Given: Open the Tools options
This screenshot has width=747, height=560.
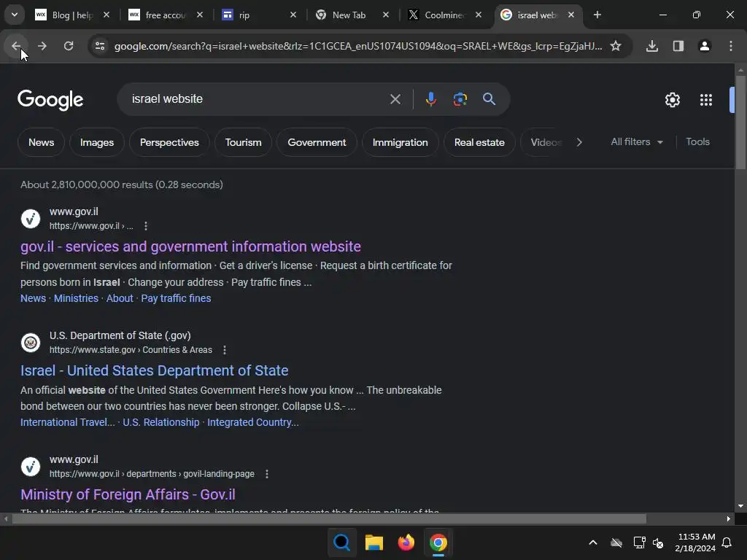Looking at the screenshot, I should [x=697, y=142].
